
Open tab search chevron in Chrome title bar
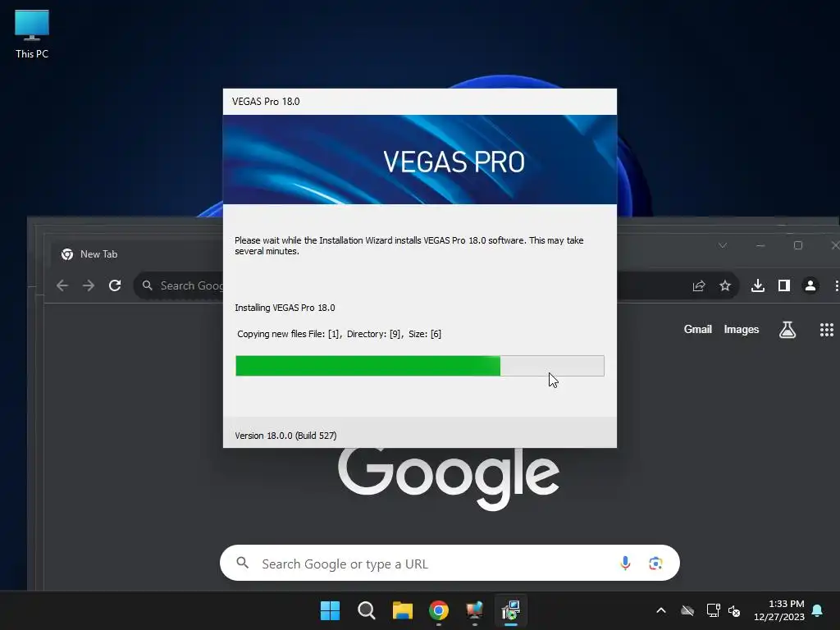723,245
